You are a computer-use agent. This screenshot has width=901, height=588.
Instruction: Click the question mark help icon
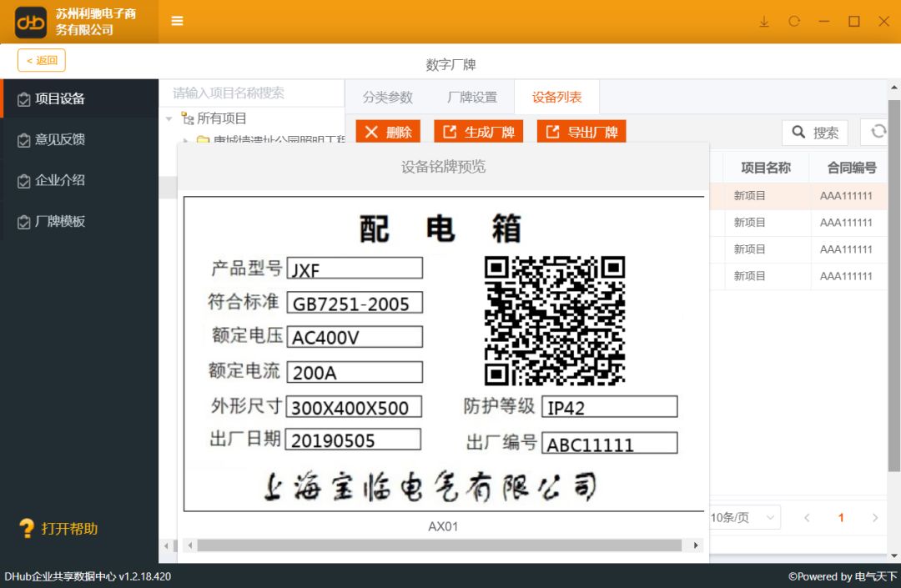coord(27,528)
